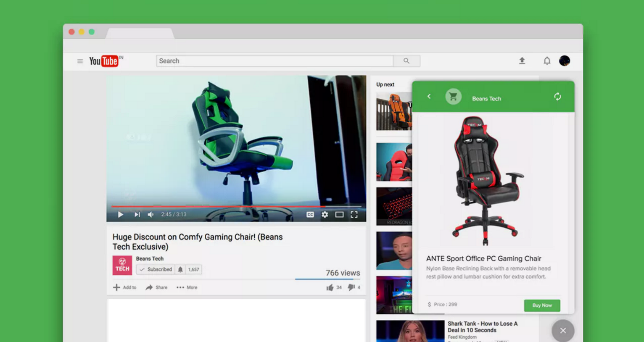This screenshot has width=644, height=342.
Task: Toggle channel notifications bell beside Subscribed
Action: [x=181, y=269]
